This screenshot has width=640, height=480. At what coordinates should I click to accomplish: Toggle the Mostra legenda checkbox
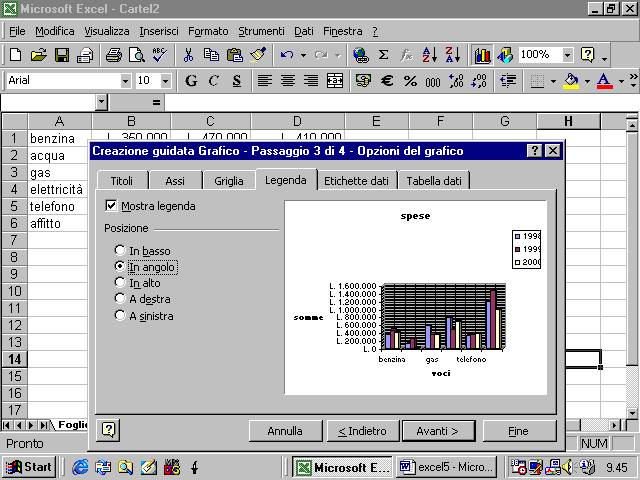111,205
